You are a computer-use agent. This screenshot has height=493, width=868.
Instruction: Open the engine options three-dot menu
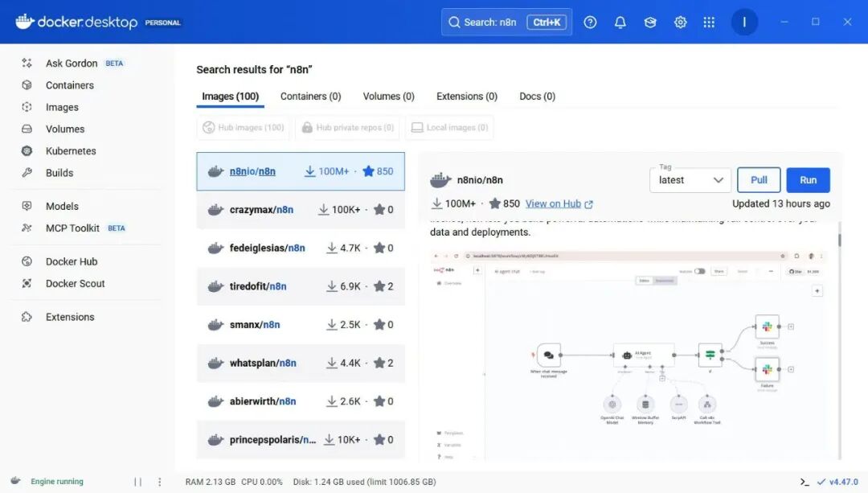160,482
